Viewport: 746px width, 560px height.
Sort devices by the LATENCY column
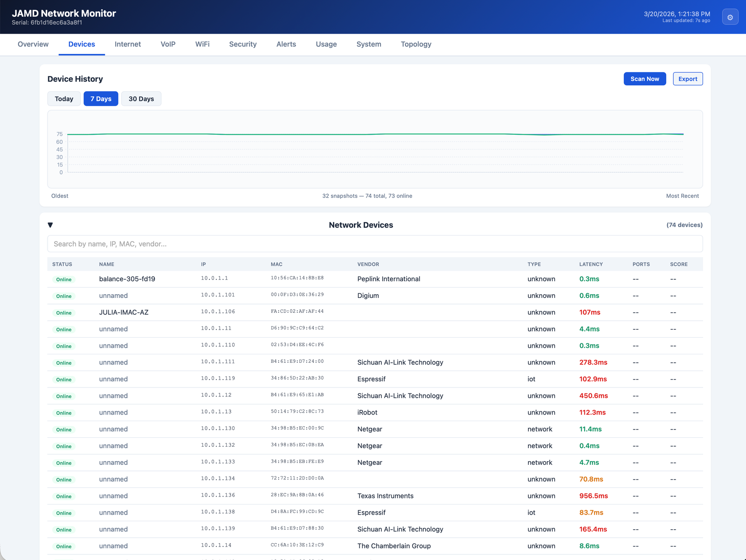pyautogui.click(x=590, y=264)
